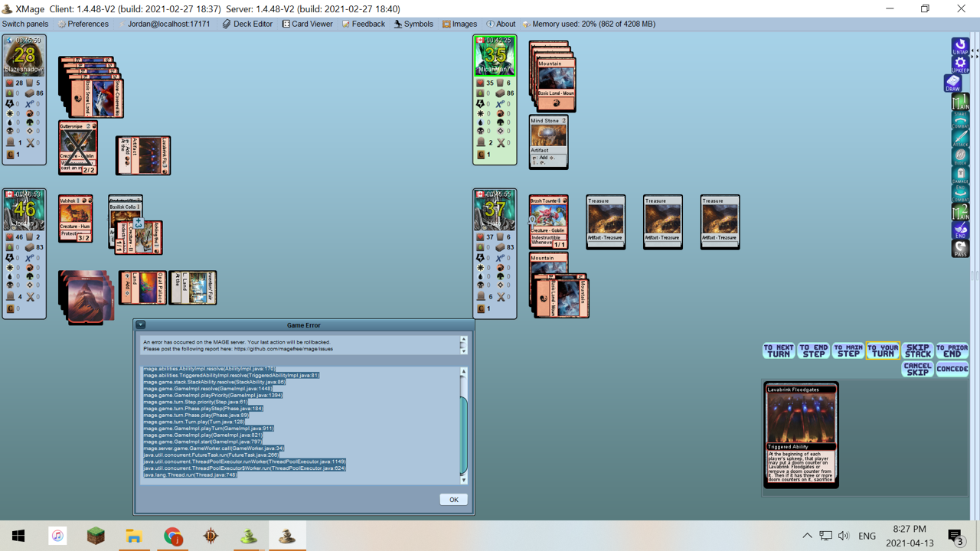
Task: Open the Preferences menu item
Action: click(83, 24)
